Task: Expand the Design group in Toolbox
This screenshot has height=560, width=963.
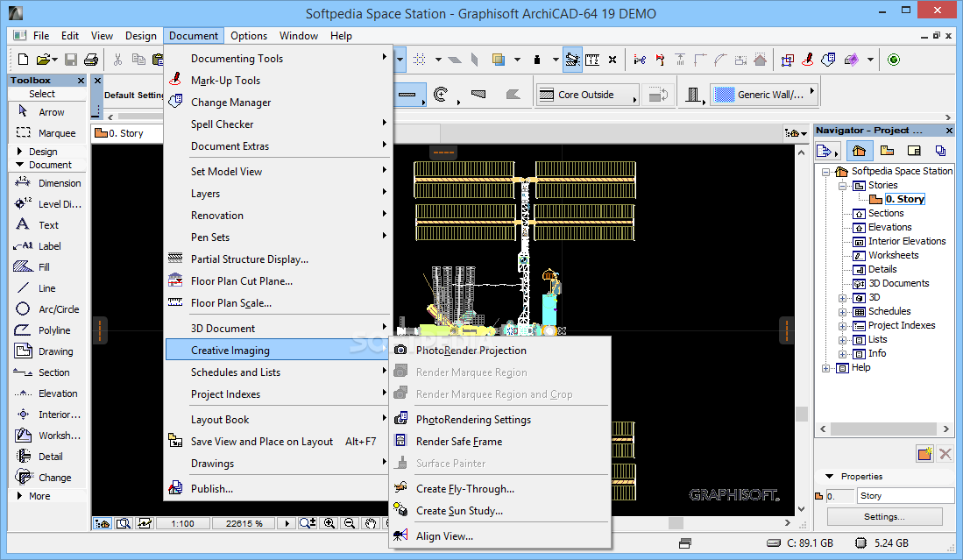Action: tap(19, 151)
